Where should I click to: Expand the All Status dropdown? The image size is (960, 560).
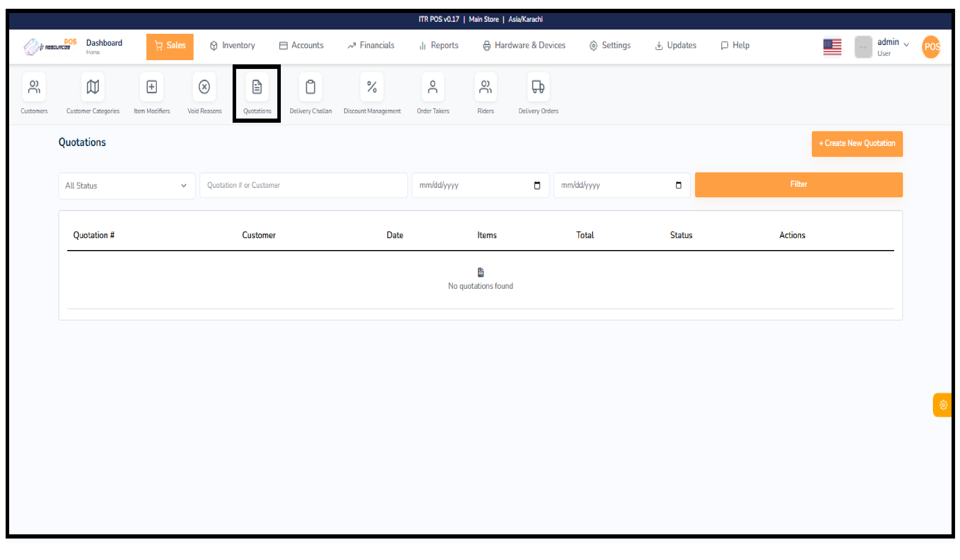pyautogui.click(x=126, y=186)
